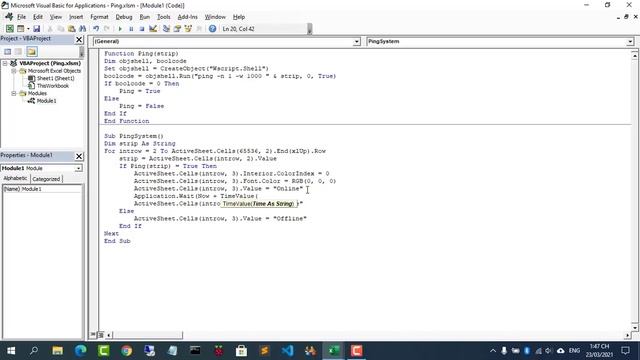This screenshot has width=640, height=360.
Task: Click the Properties Window toolbar icon
Action: [x=177, y=29]
